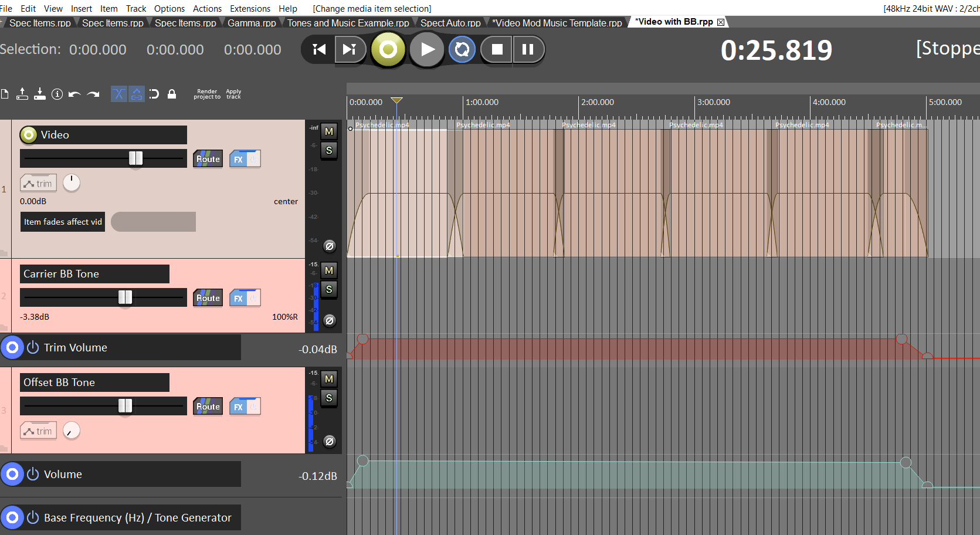Arm the Video track for recording
This screenshot has width=980, height=535.
point(28,135)
